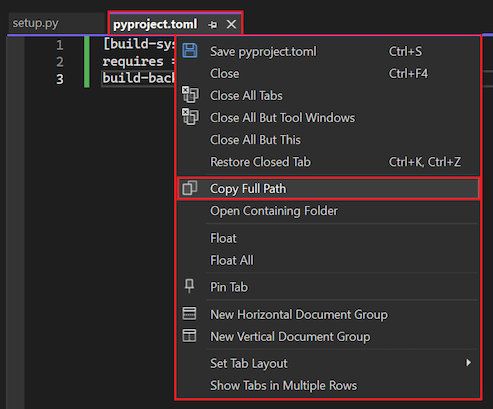This screenshot has width=493, height=409.
Task: Click the New Vertical Document Group icon
Action: click(x=189, y=336)
